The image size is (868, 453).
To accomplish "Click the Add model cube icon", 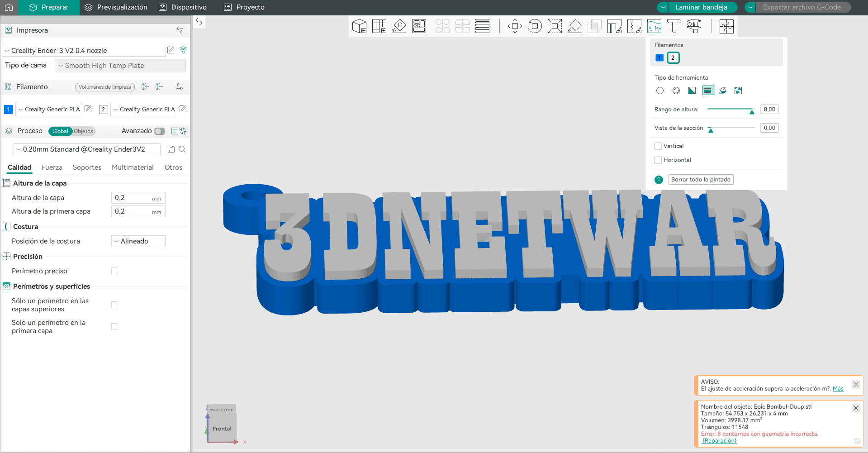I will 359,26.
